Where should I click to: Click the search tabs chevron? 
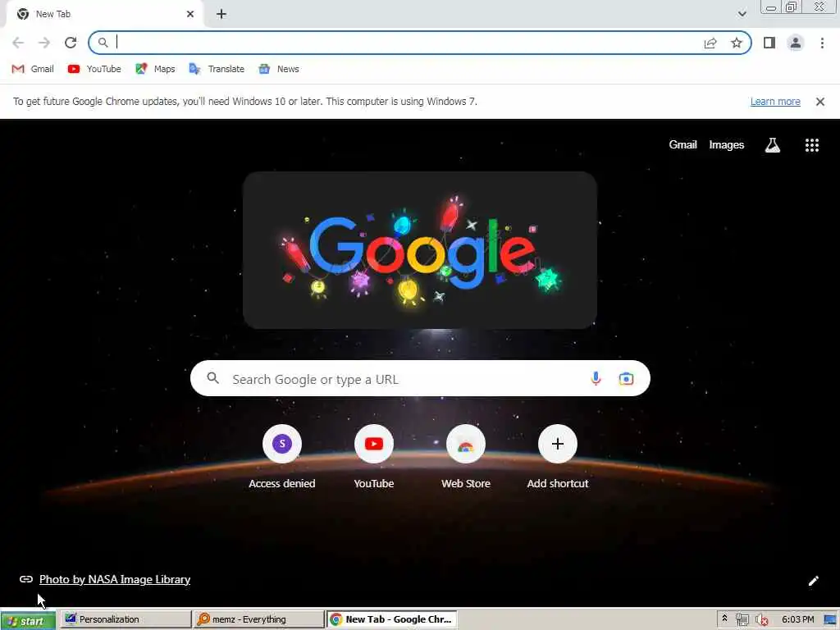tap(742, 14)
